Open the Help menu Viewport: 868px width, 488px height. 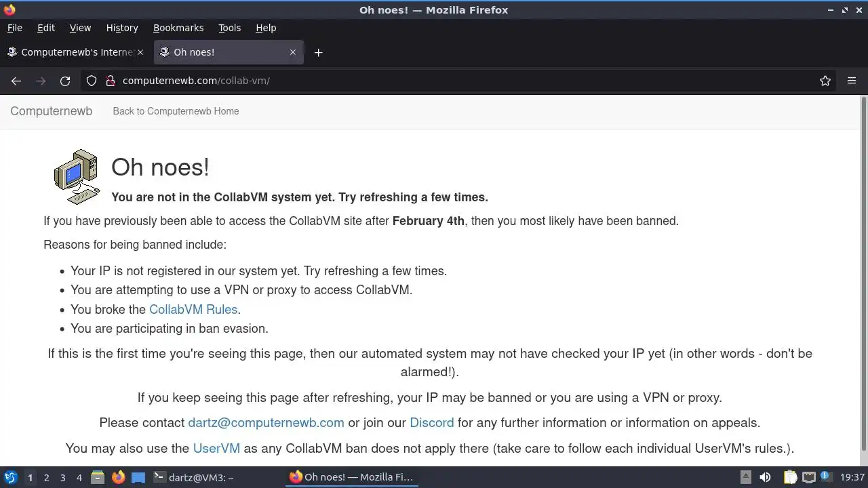coord(266,28)
